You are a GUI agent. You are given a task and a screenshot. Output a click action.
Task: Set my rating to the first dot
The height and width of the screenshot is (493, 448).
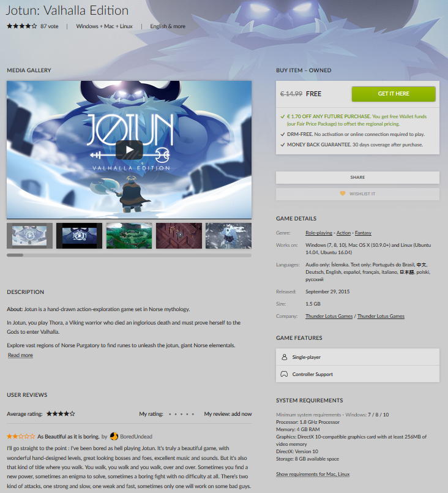point(170,414)
